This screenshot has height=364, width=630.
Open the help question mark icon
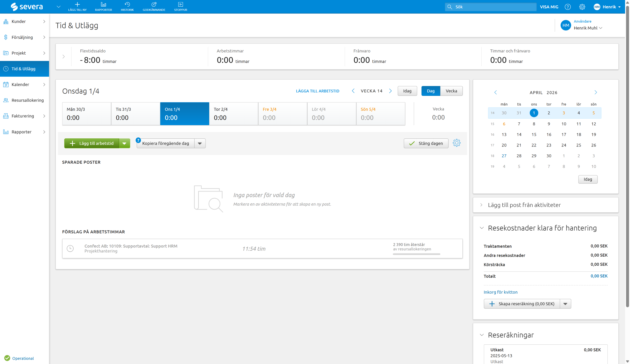pyautogui.click(x=567, y=7)
